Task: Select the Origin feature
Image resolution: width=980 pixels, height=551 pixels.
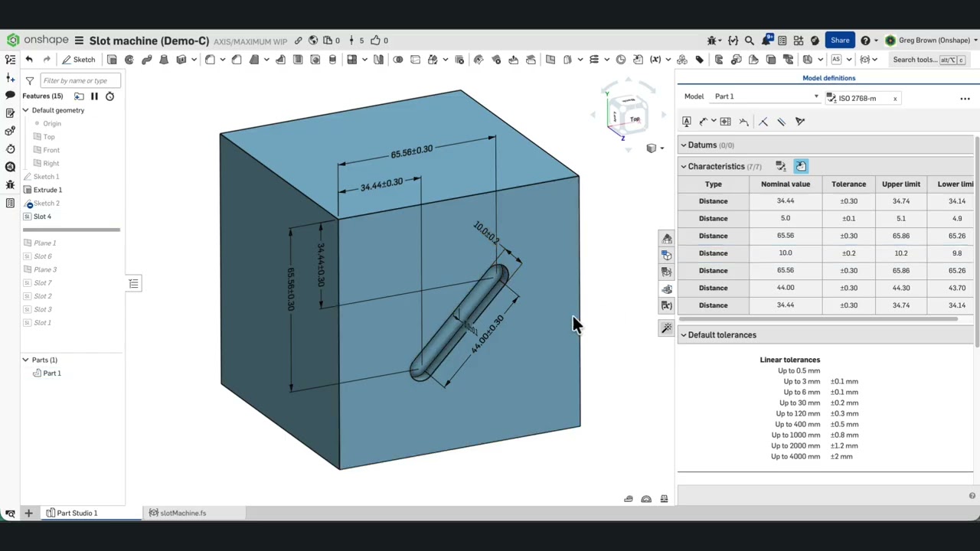Action: point(51,123)
